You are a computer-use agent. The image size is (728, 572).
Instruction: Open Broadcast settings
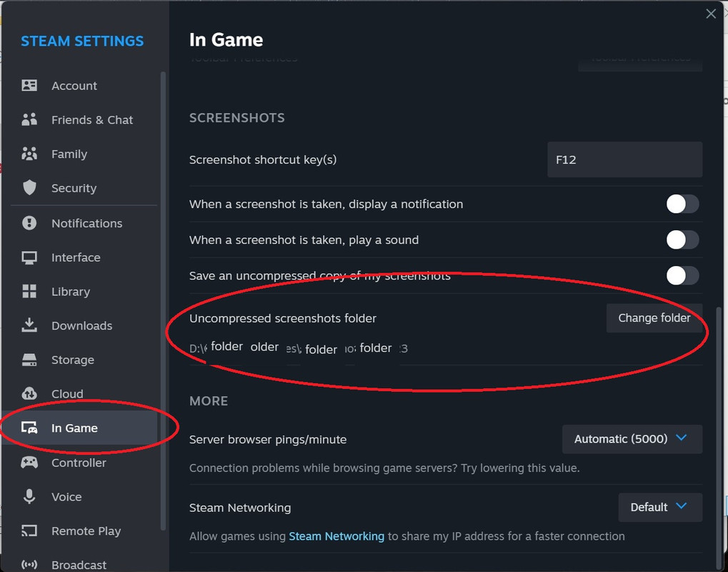coord(80,565)
